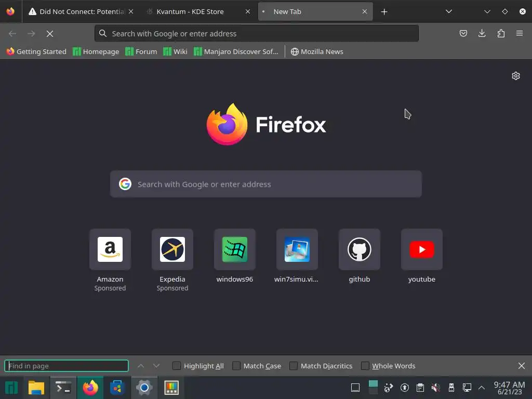Open the Save to Pocket icon
Viewport: 532px width, 399px height.
(x=463, y=33)
